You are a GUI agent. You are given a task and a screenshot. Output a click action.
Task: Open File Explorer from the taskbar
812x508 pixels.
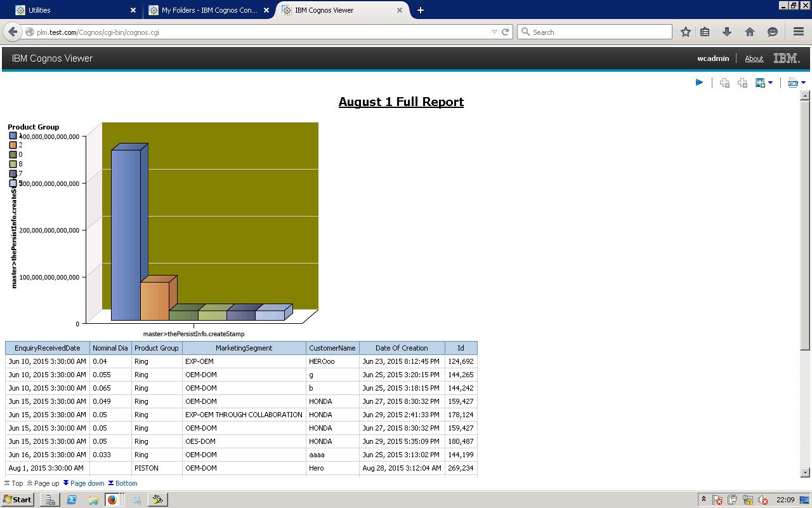93,500
